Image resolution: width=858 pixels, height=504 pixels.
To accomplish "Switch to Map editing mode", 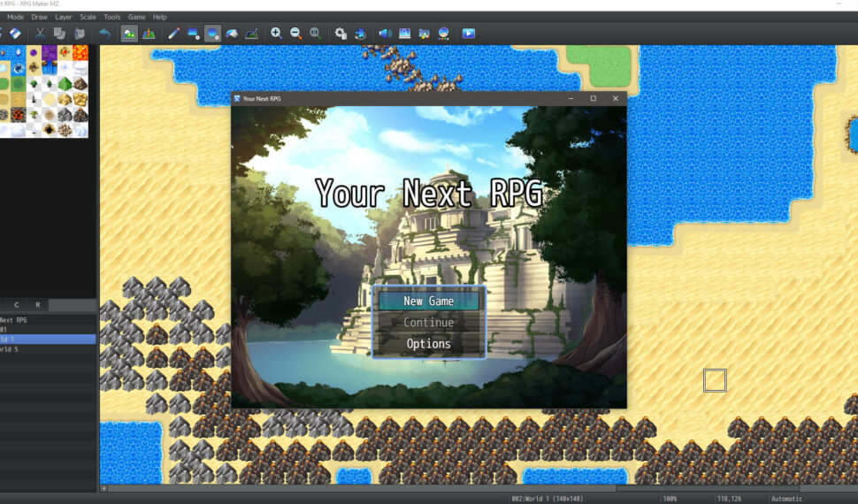I will [x=129, y=34].
